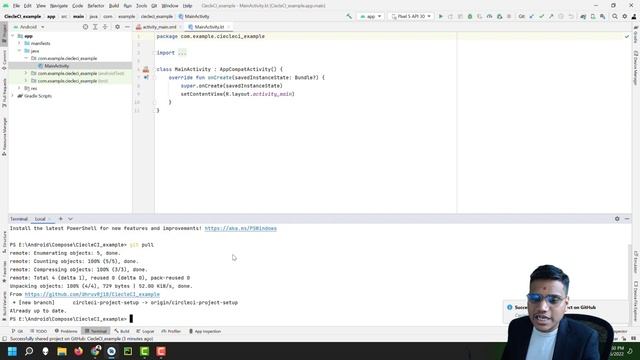This screenshot has height=360, width=640.
Task: Open the aka.ms PowerShell link
Action: pos(240,228)
